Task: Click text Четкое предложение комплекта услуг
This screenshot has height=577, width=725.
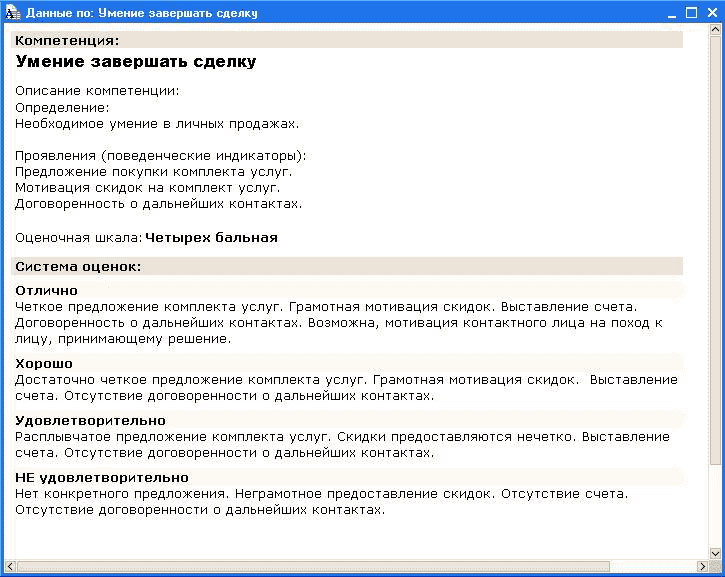Action: click(x=148, y=307)
